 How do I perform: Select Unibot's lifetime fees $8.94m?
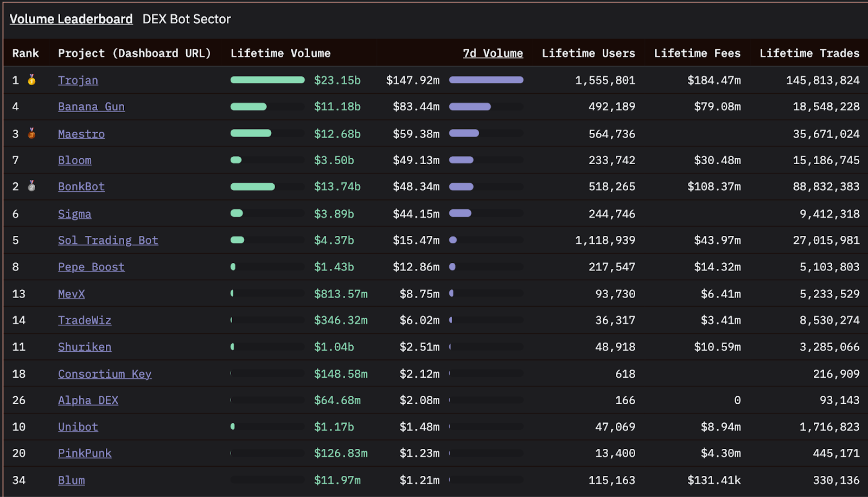tap(720, 427)
